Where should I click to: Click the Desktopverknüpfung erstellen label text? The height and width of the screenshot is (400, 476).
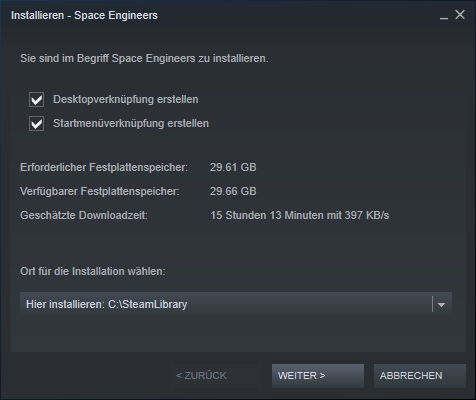[126, 99]
